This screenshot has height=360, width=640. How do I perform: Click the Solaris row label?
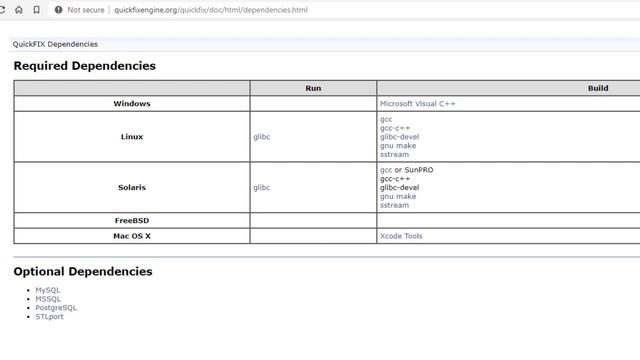click(132, 187)
